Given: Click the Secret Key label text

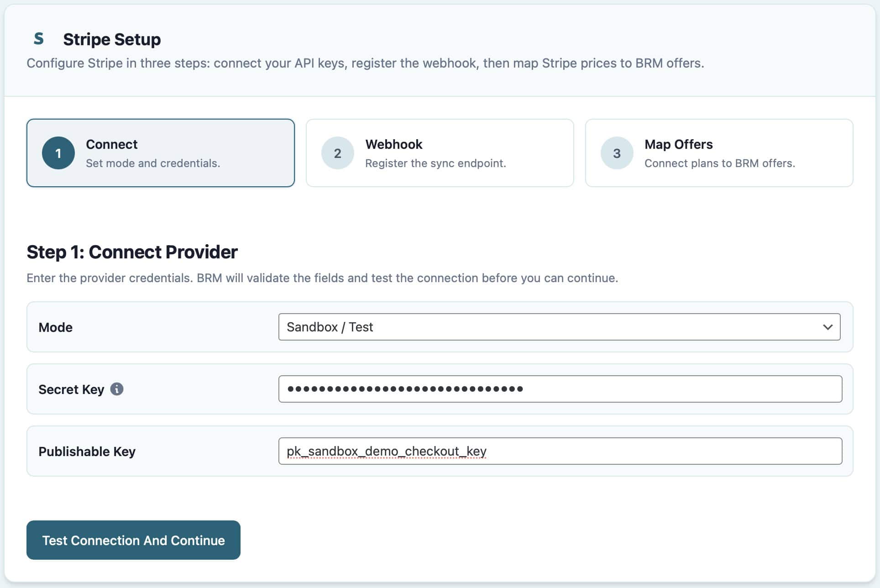Looking at the screenshot, I should (71, 389).
